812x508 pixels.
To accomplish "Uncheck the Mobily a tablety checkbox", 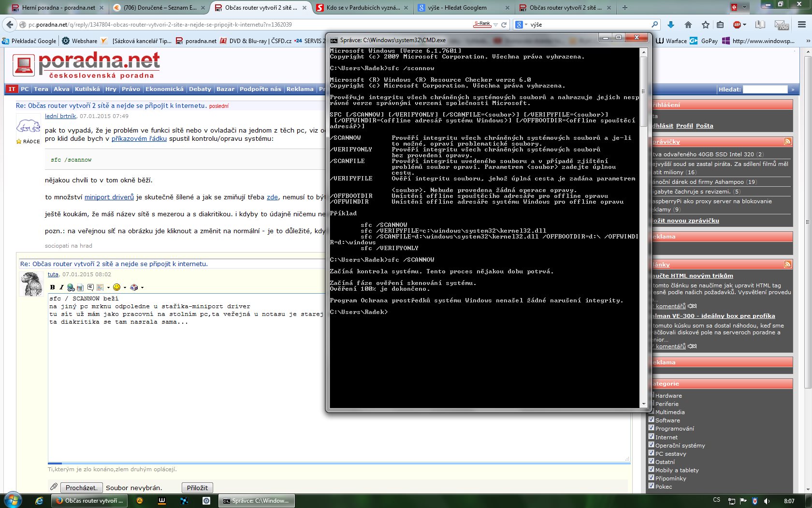I will (x=651, y=470).
